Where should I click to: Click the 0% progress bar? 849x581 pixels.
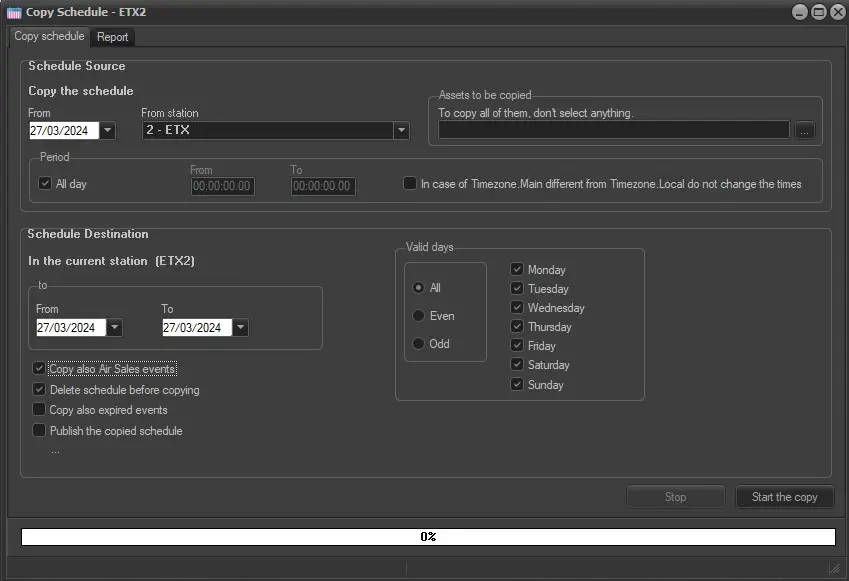(x=428, y=537)
